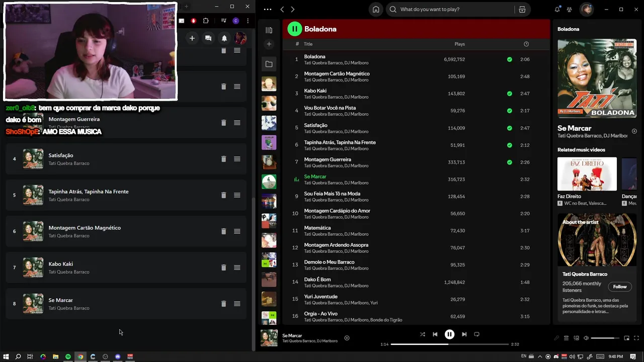Show hidden system tray icons
This screenshot has height=362, width=644.
[x=539, y=356]
